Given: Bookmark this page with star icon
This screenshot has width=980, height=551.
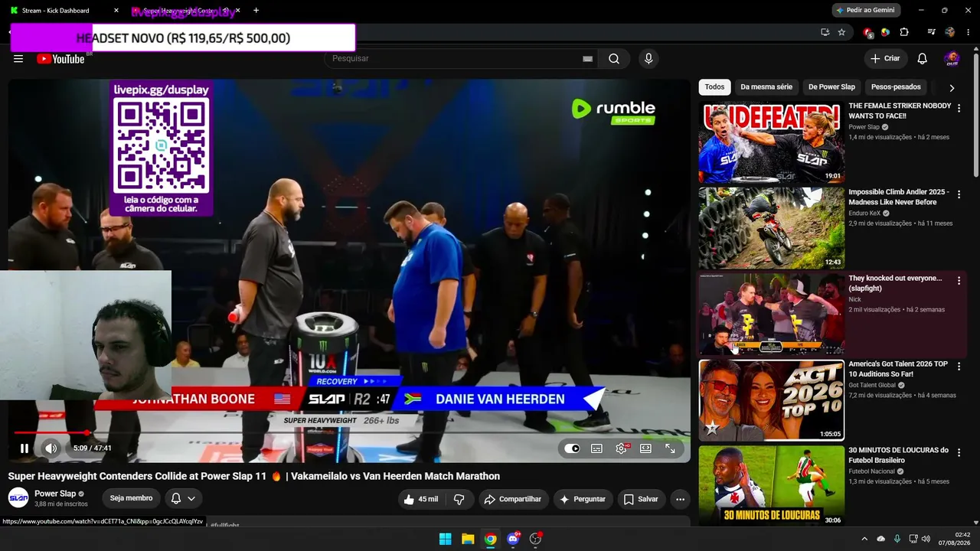Looking at the screenshot, I should coord(841,32).
